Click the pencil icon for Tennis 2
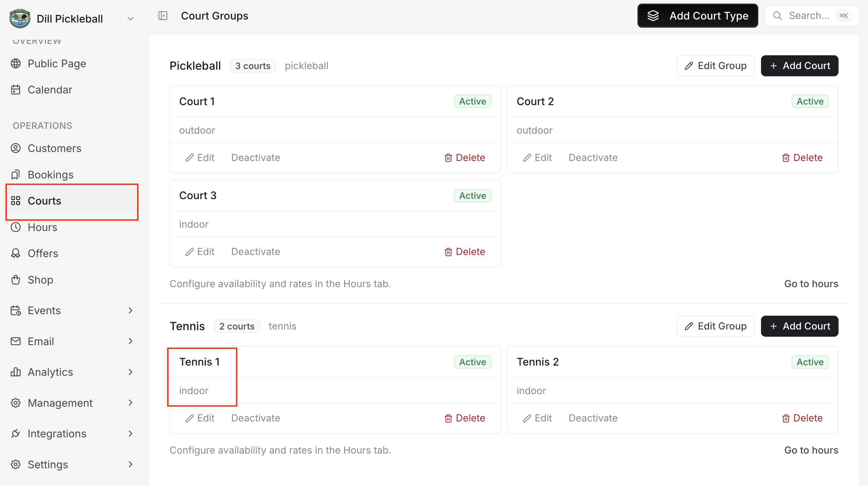This screenshot has width=868, height=486. click(527, 418)
